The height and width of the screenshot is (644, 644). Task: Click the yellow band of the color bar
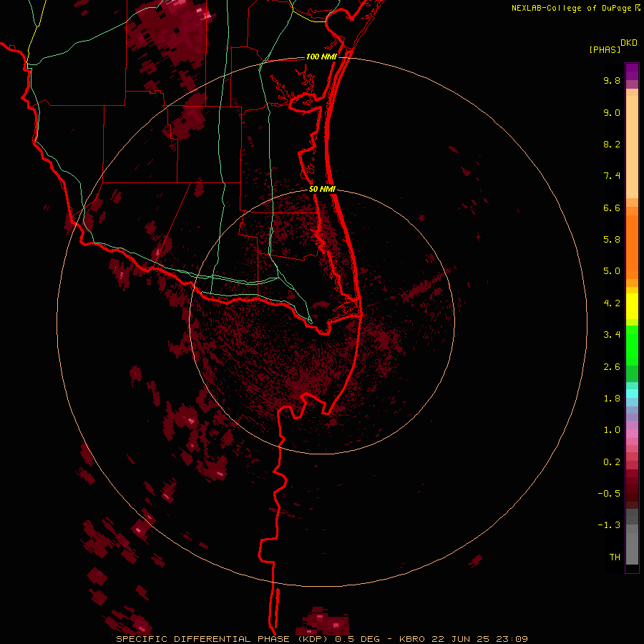632,306
